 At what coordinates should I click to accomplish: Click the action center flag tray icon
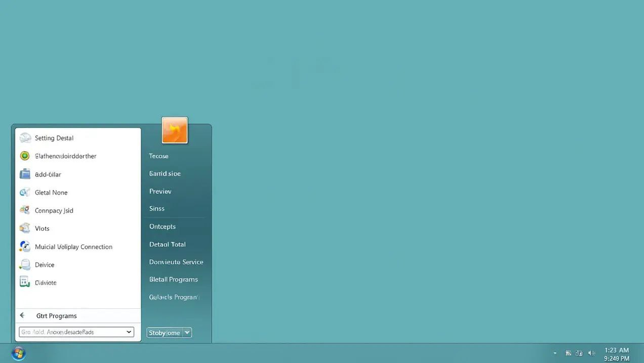pyautogui.click(x=568, y=353)
